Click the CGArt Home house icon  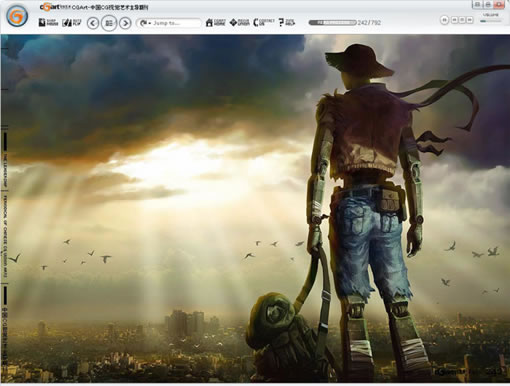(x=215, y=22)
